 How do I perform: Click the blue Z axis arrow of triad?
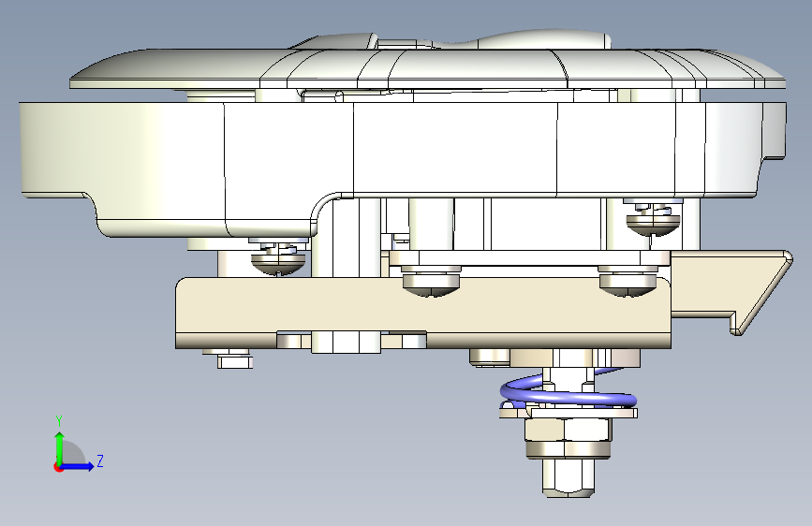tap(78, 466)
